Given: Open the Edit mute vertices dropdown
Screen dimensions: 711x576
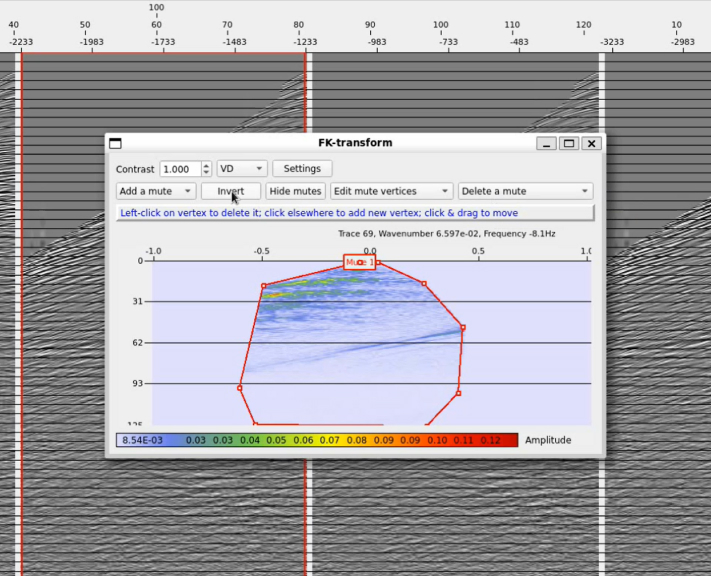Looking at the screenshot, I should click(x=391, y=191).
